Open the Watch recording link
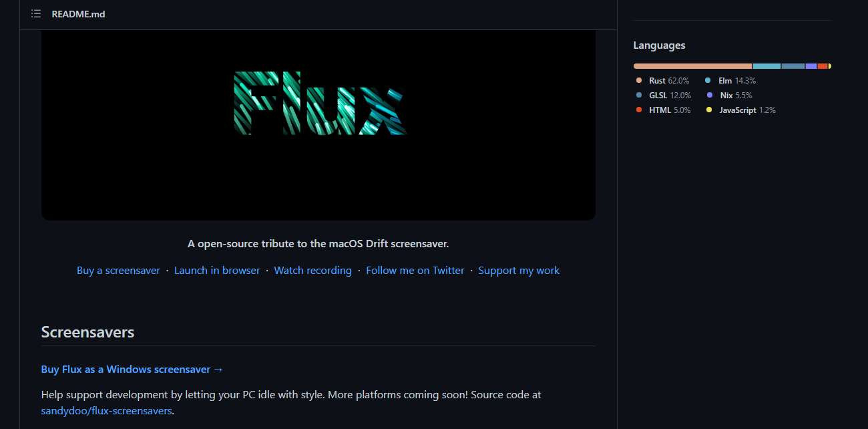Image resolution: width=868 pixels, height=429 pixels. (x=312, y=271)
